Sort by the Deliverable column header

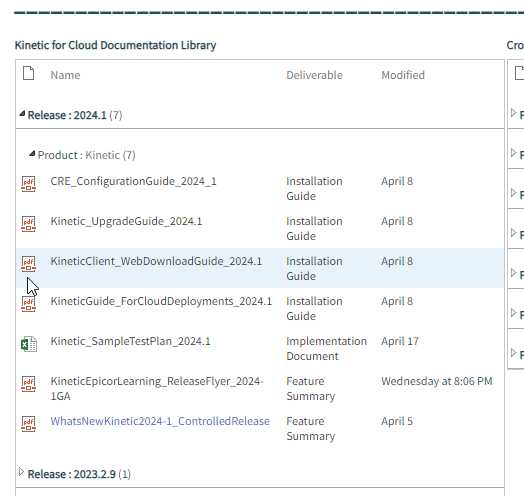(x=314, y=75)
